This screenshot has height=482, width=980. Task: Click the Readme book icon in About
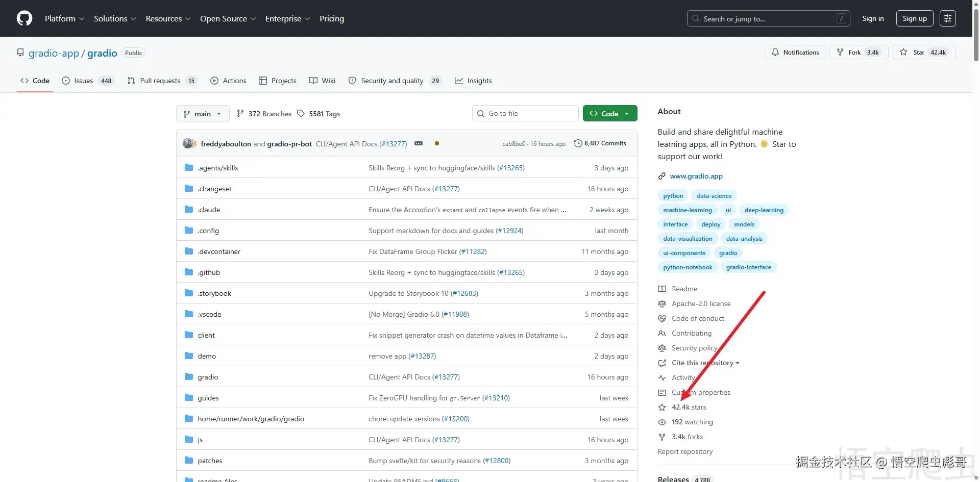pyautogui.click(x=662, y=289)
